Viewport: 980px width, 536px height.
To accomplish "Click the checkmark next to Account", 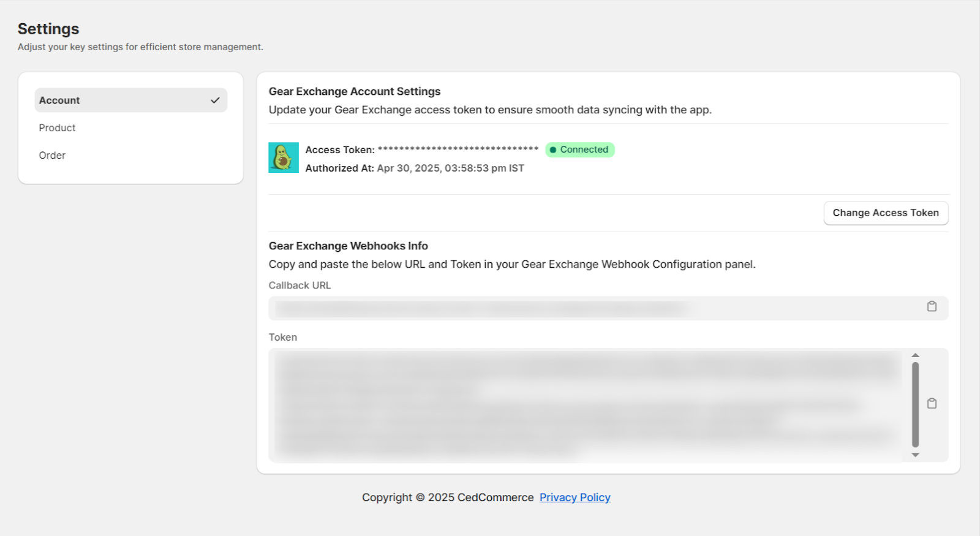I will point(215,100).
